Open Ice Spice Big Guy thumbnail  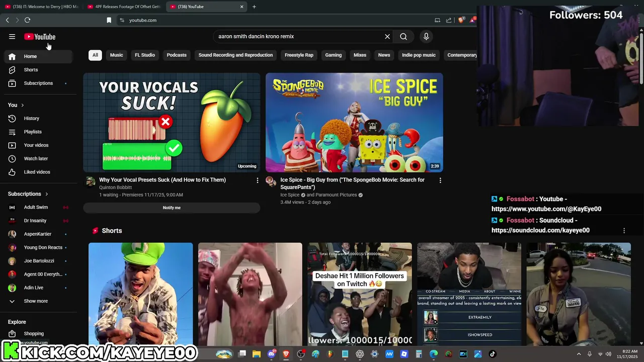(354, 123)
